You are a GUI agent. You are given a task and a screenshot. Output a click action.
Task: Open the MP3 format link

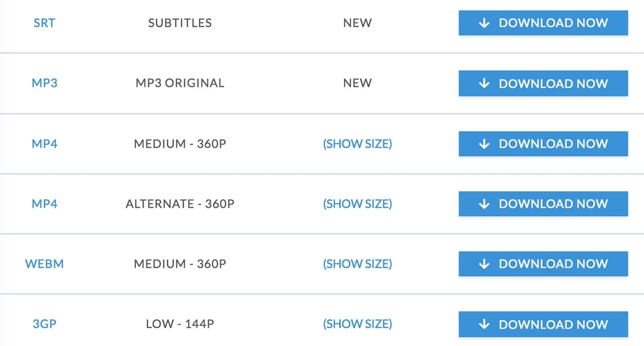coord(44,83)
